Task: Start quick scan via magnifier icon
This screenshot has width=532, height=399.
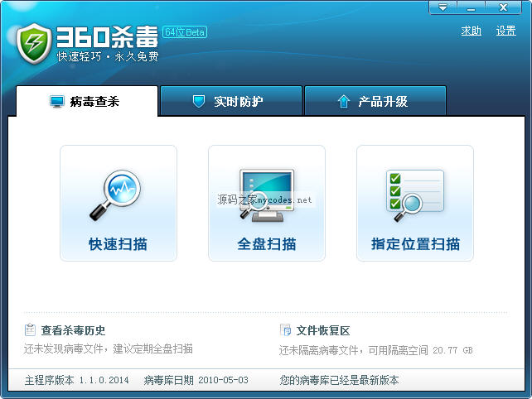Action: [x=115, y=195]
